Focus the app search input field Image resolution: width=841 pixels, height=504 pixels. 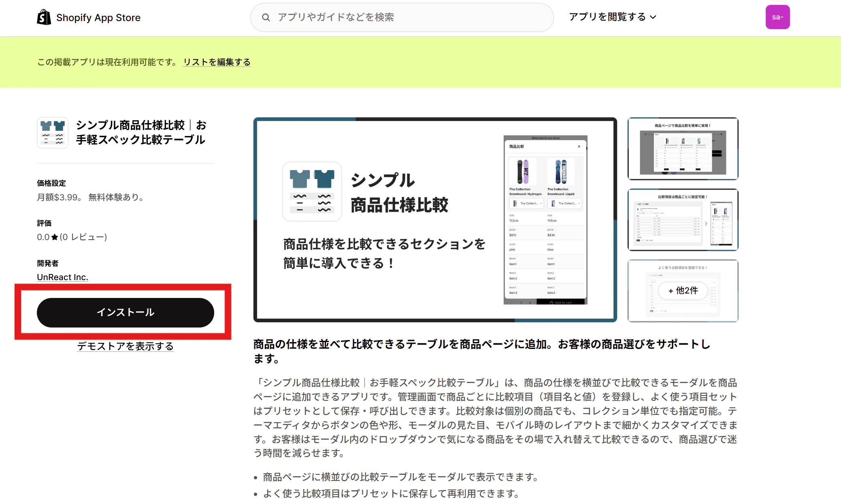point(402,17)
